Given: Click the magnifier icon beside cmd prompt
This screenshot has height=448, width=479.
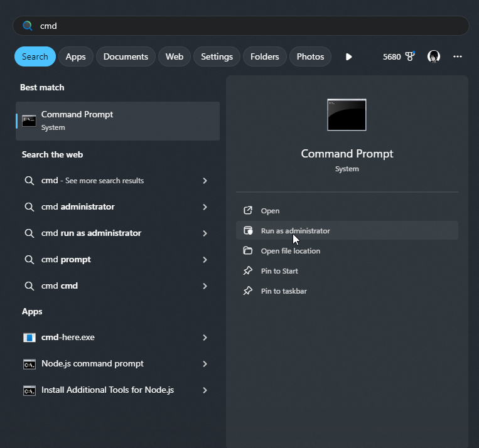Looking at the screenshot, I should click(30, 260).
